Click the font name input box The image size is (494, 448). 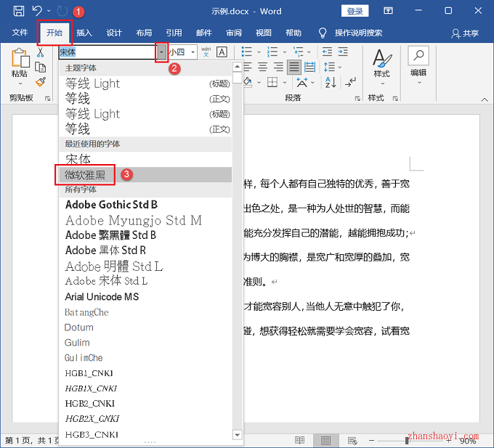108,52
